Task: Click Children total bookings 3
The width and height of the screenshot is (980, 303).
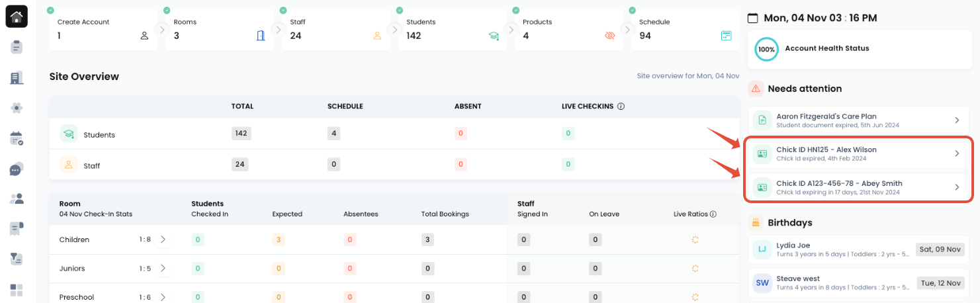Action: [x=427, y=239]
